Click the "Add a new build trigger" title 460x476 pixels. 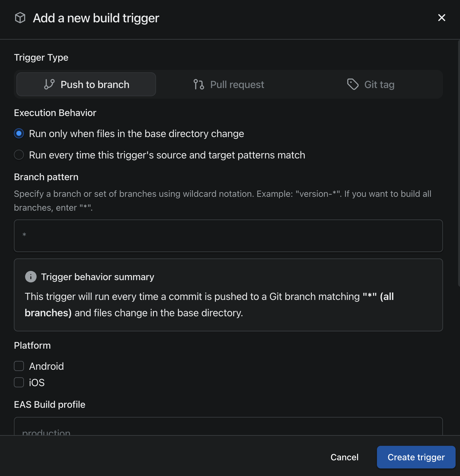tap(96, 18)
